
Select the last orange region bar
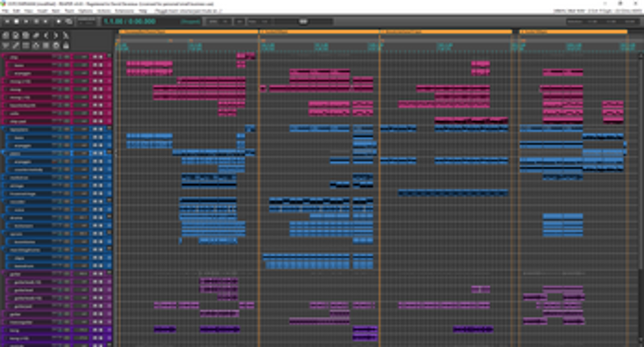573,31
